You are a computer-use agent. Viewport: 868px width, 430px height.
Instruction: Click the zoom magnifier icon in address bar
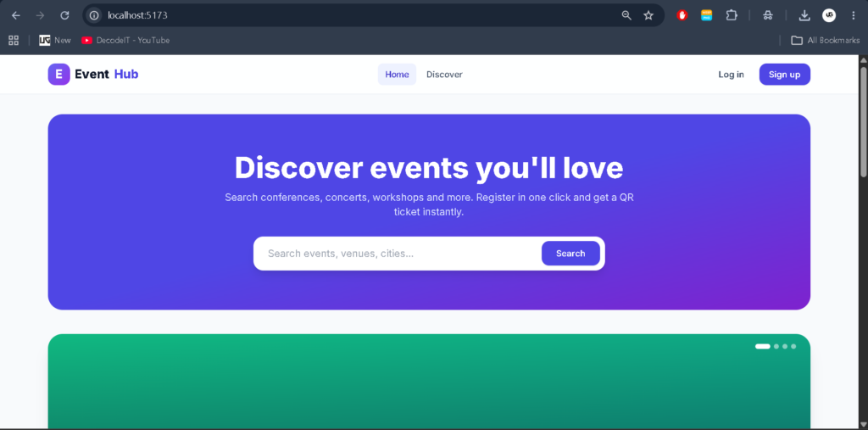coord(626,15)
